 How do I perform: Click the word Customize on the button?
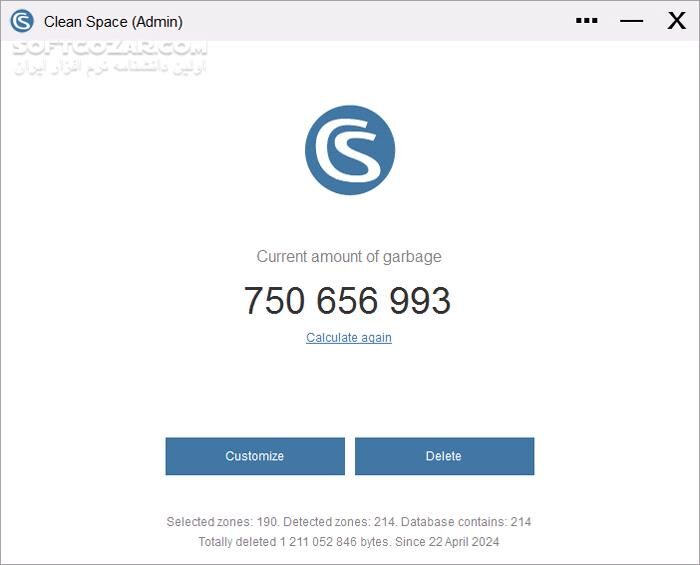coord(254,456)
